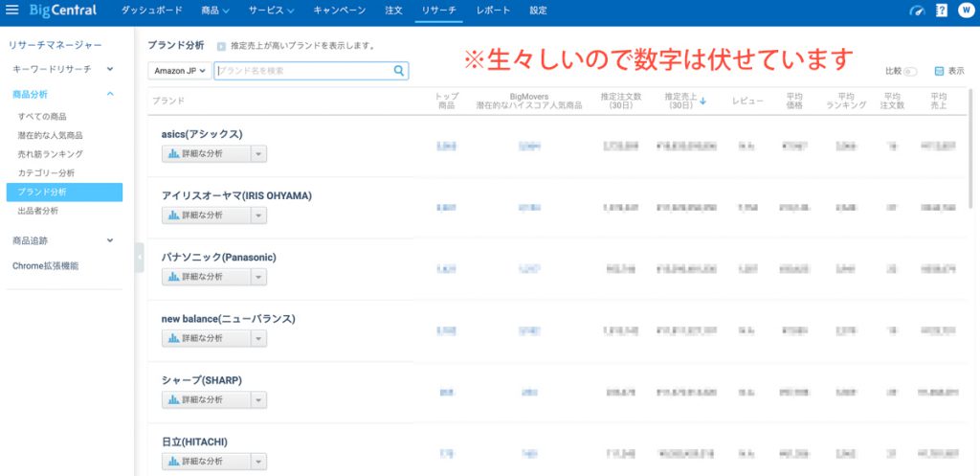The height and width of the screenshot is (476, 980).
Task: Click 詳細な分析 button for シャープ
Action: 207,399
